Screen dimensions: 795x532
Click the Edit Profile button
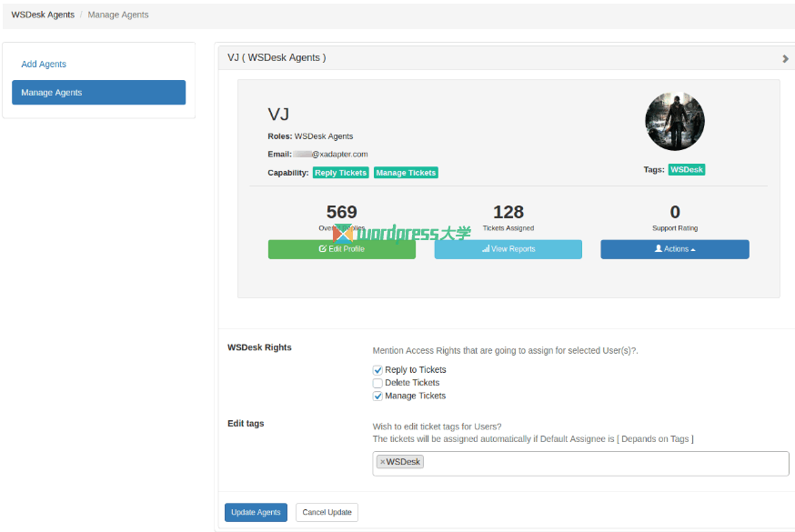point(342,249)
